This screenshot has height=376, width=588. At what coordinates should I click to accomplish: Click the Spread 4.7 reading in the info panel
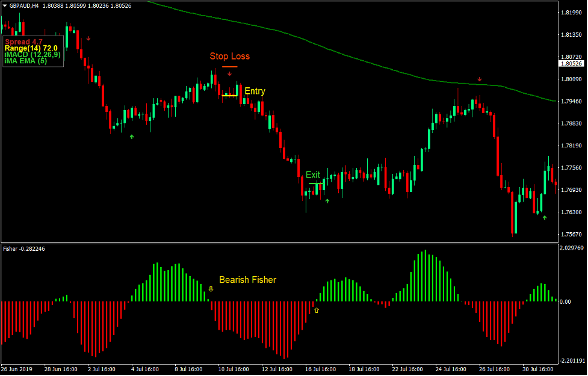click(x=22, y=42)
